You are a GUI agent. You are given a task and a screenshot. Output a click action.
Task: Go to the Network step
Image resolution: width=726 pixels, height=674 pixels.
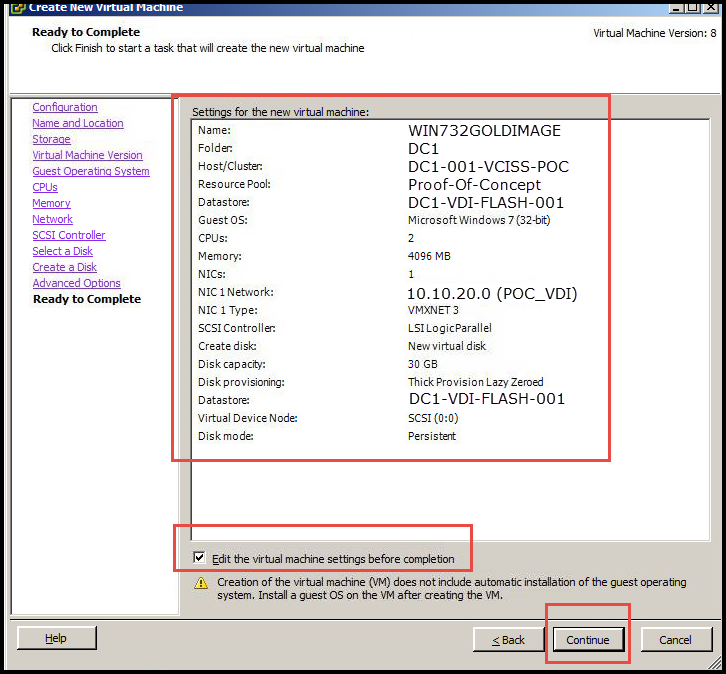[52, 219]
